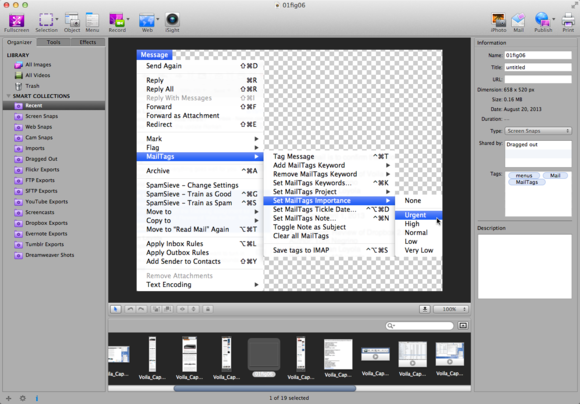
Task: Click the Title field showing untitled
Action: coord(538,67)
